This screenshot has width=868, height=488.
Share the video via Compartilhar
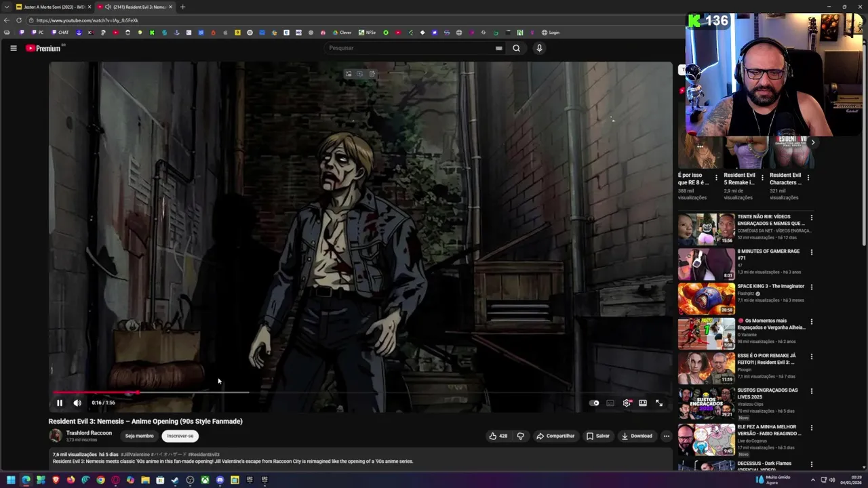tap(555, 436)
